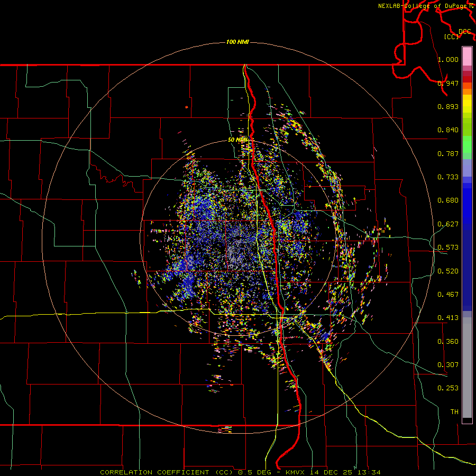476x476 pixels.
Task: Select the 0.947 scale value
Action: pos(448,83)
